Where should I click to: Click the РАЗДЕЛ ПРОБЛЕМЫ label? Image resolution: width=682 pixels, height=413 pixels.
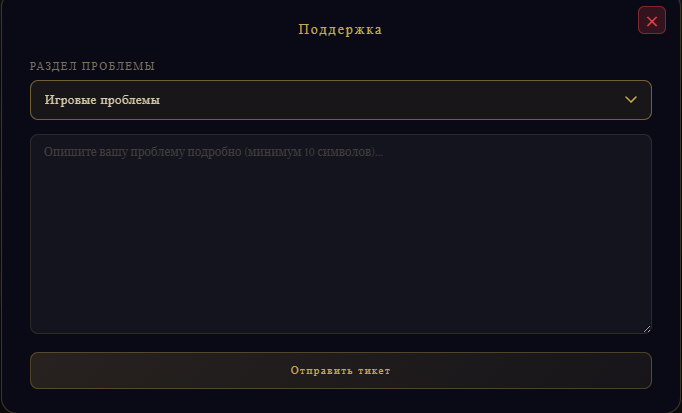point(92,66)
